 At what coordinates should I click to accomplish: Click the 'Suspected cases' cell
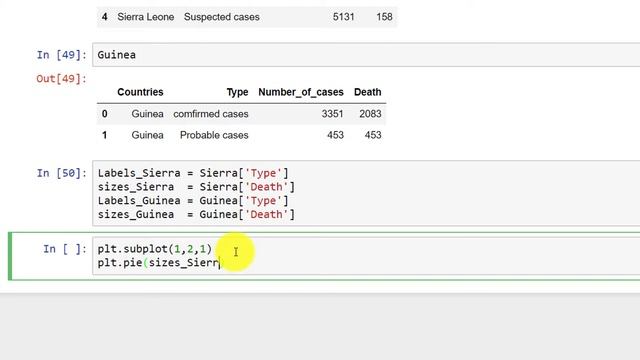[x=222, y=17]
